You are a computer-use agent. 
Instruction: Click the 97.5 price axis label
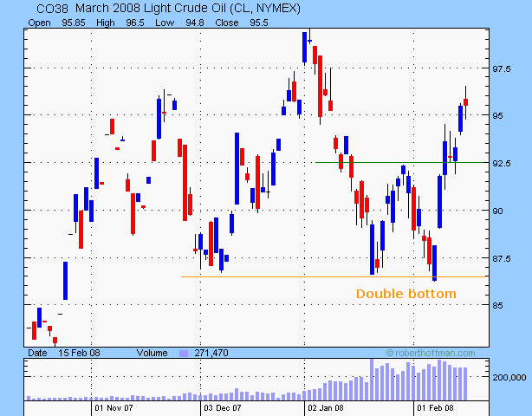pyautogui.click(x=502, y=69)
